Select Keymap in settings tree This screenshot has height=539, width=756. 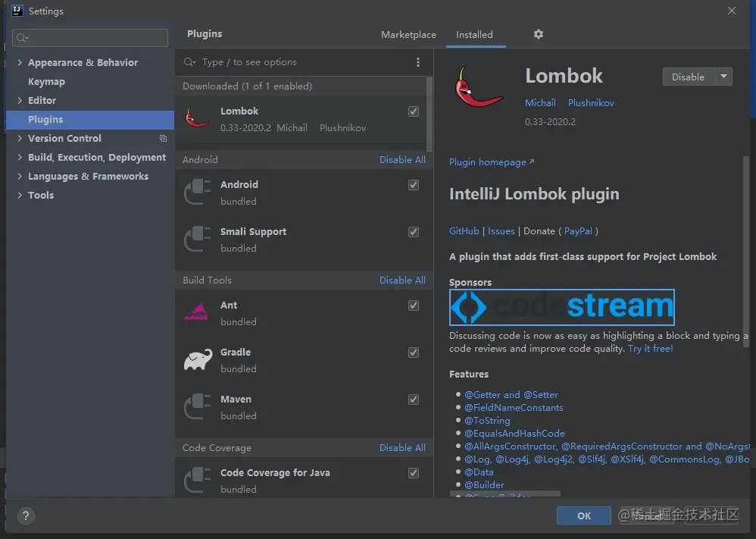(x=46, y=82)
